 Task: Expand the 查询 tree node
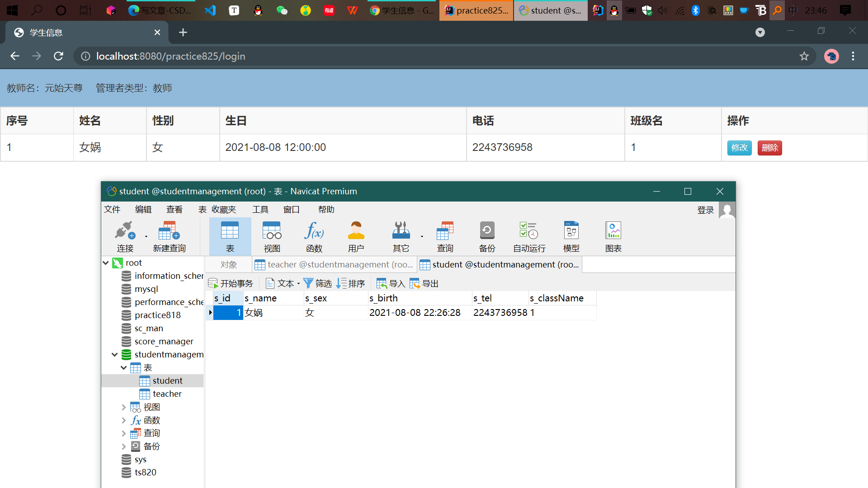tap(124, 433)
